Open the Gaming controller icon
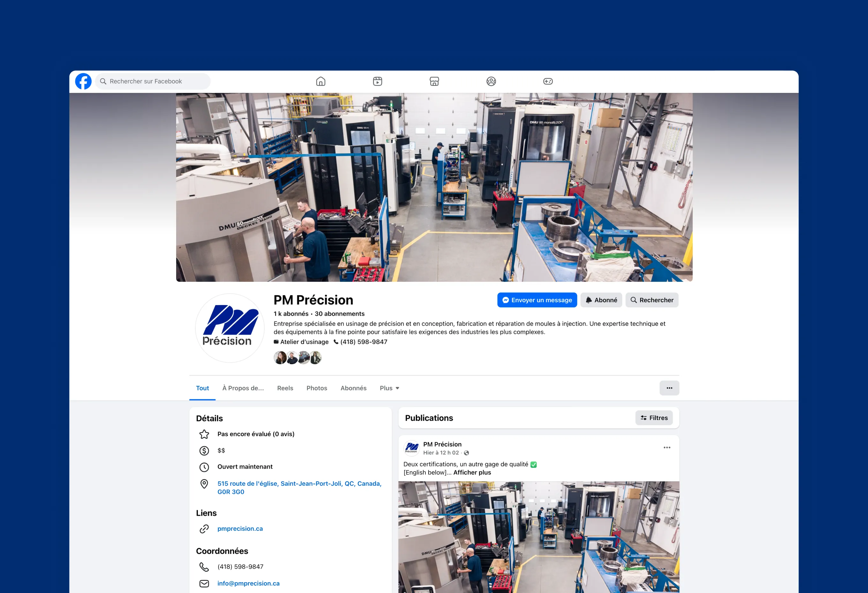This screenshot has width=868, height=593. [548, 81]
